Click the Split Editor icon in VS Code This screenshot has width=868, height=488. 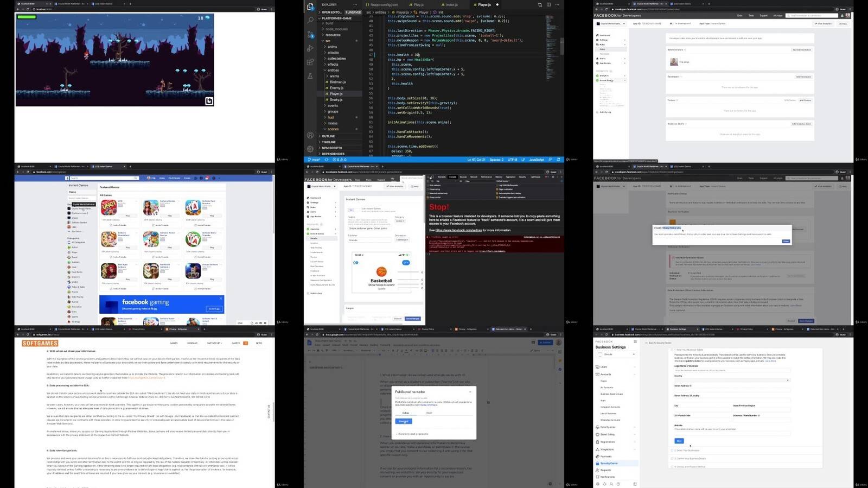548,4
